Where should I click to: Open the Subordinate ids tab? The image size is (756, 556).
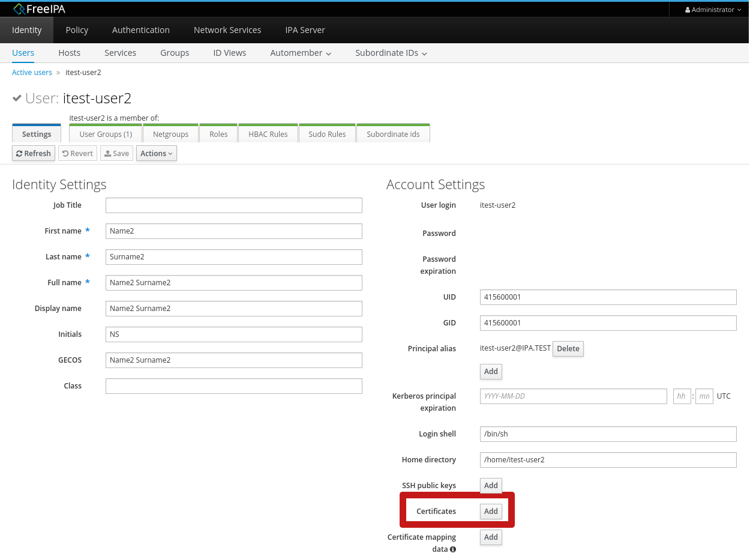393,134
